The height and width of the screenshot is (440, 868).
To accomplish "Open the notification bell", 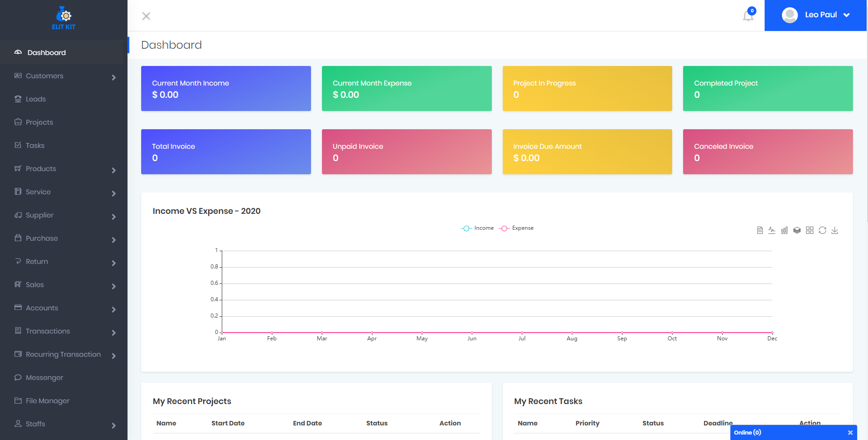I will 748,16.
